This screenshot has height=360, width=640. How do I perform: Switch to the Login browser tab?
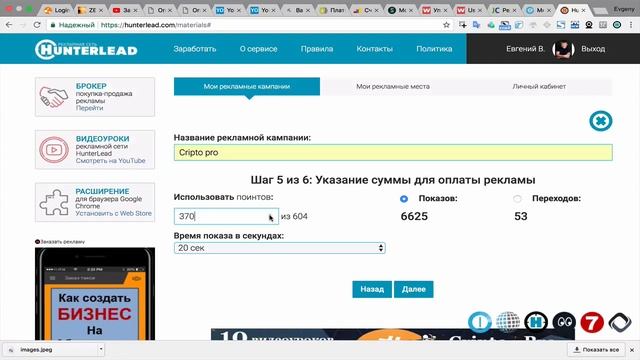click(57, 10)
